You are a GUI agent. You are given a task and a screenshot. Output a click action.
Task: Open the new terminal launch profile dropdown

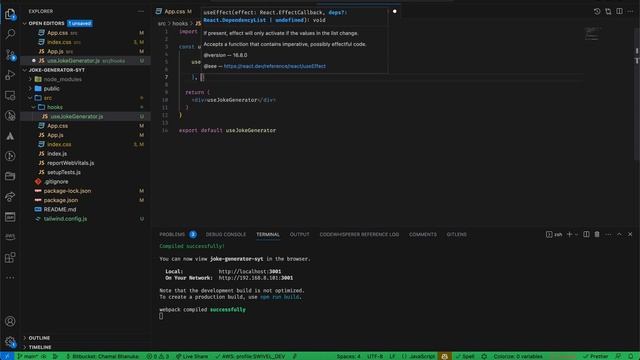(x=576, y=234)
